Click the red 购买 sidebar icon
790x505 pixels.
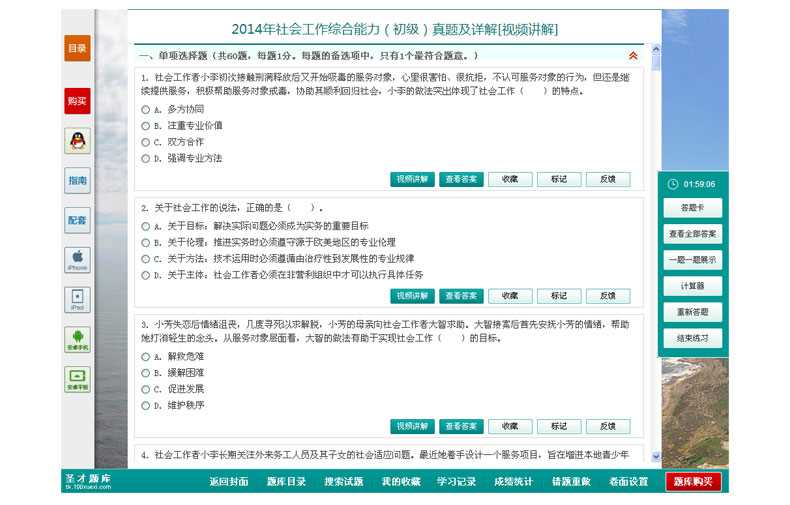77,101
